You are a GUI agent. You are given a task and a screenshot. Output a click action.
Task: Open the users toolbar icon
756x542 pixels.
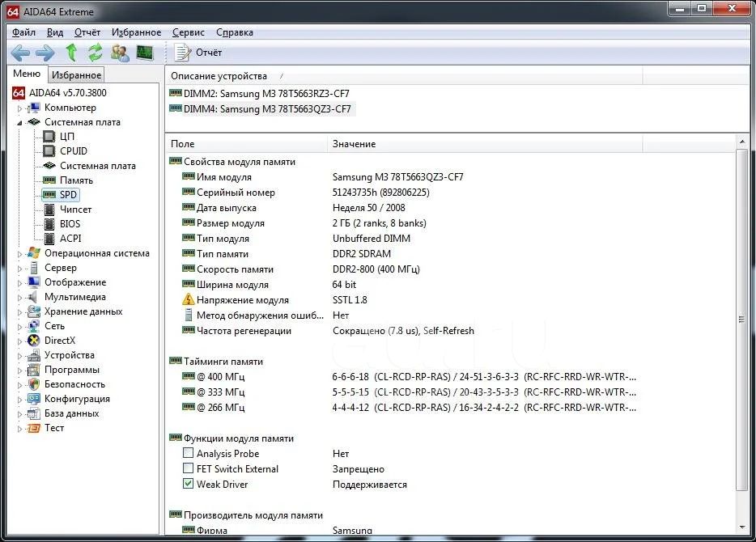(x=120, y=53)
